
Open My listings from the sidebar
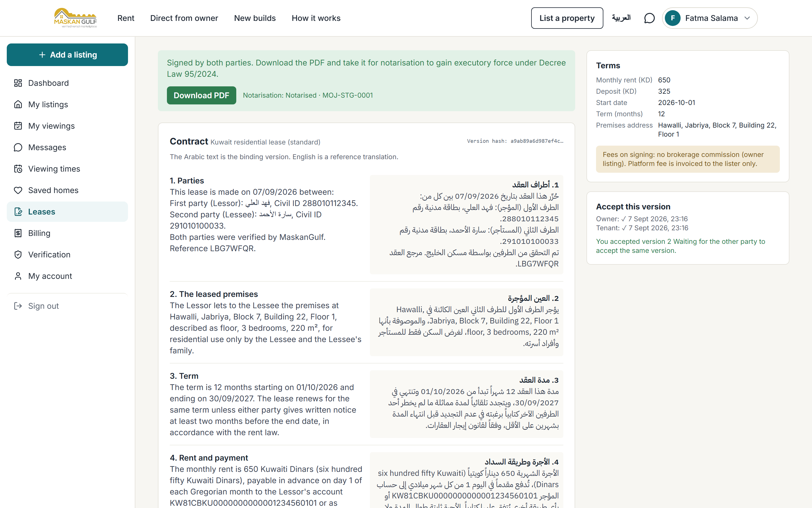(x=67, y=104)
